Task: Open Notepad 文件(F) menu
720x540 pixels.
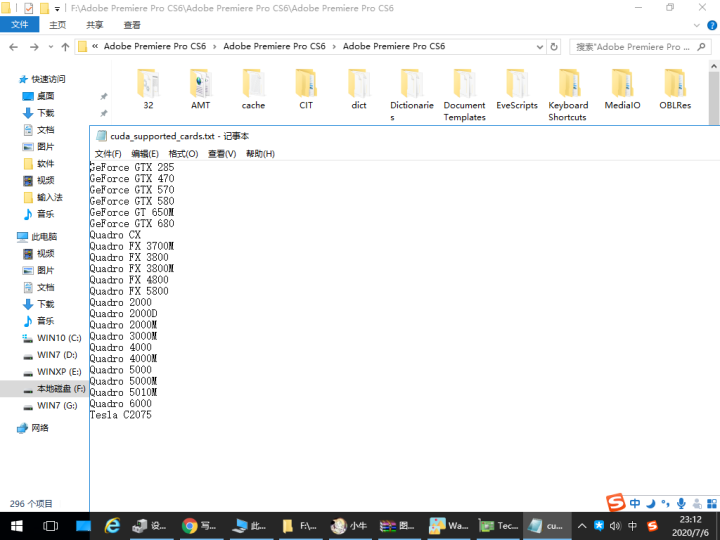Action: 108,154
